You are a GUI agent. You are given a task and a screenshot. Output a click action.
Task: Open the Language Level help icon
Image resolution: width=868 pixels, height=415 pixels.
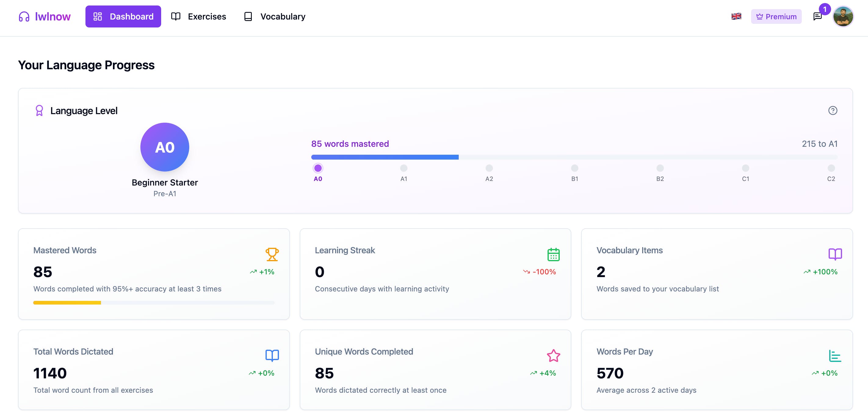[x=832, y=110]
